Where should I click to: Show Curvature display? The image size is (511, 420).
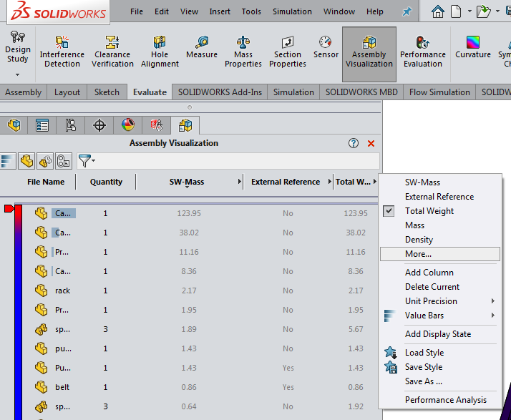coord(473,47)
